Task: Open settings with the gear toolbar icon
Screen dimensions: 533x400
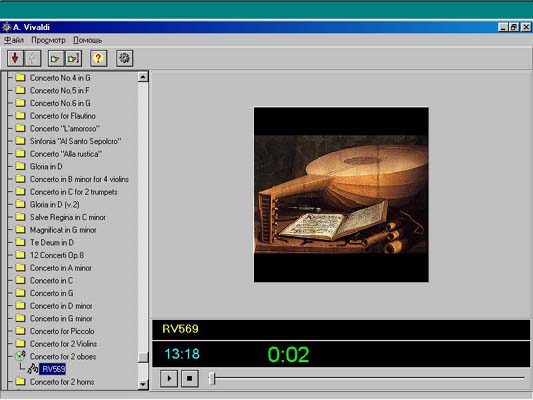Action: [x=124, y=58]
